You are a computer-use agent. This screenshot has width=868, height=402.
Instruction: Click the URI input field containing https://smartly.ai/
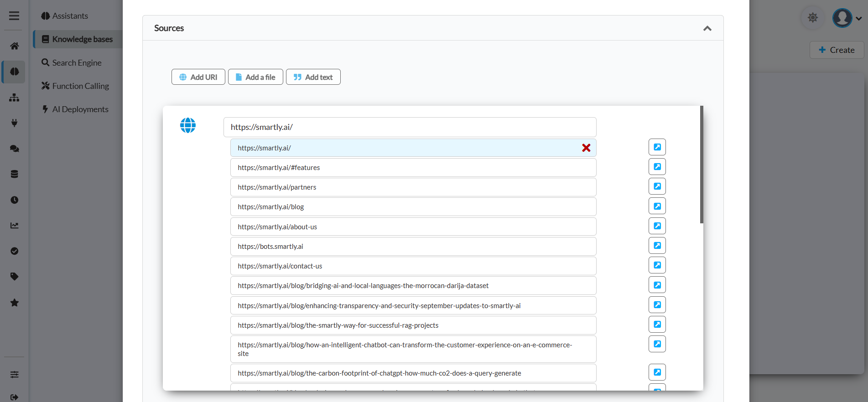click(x=410, y=127)
